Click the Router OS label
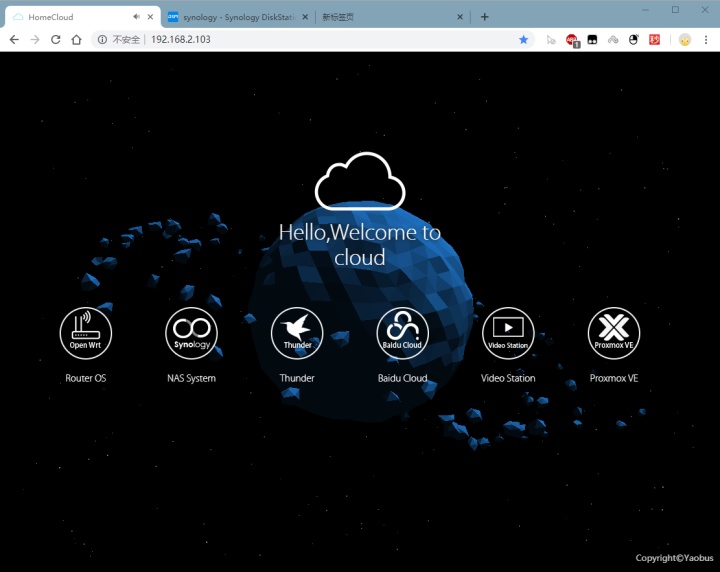 (86, 378)
